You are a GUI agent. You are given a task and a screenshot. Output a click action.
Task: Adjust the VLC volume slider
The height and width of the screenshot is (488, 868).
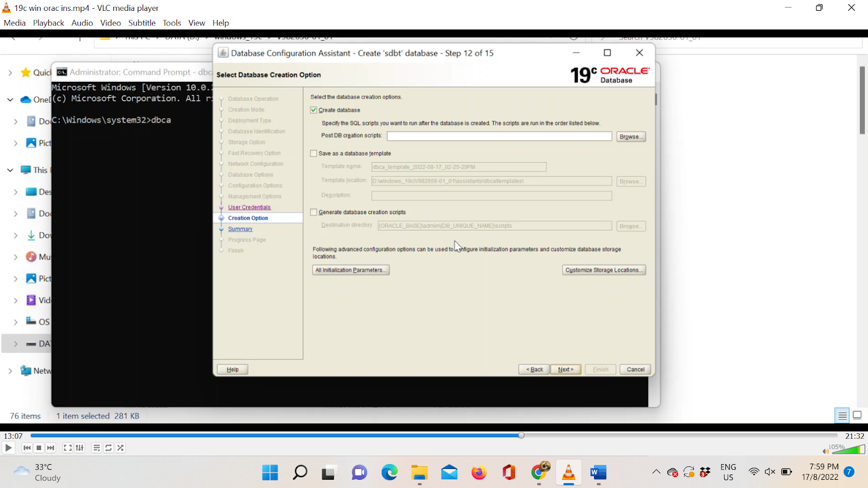point(848,450)
